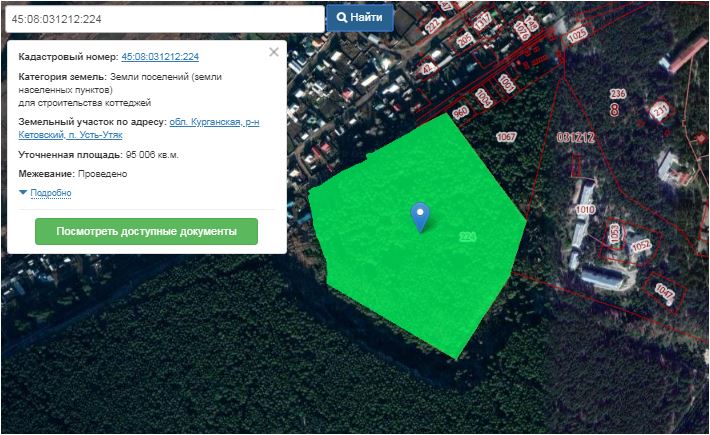Close the parcel info panel
Viewport: 710px width, 435px height.
pos(274,53)
